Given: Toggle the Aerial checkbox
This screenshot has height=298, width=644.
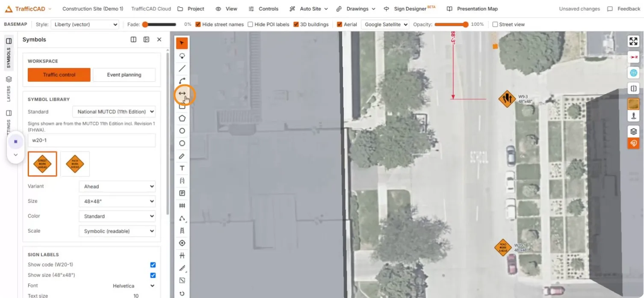Looking at the screenshot, I should pyautogui.click(x=340, y=24).
